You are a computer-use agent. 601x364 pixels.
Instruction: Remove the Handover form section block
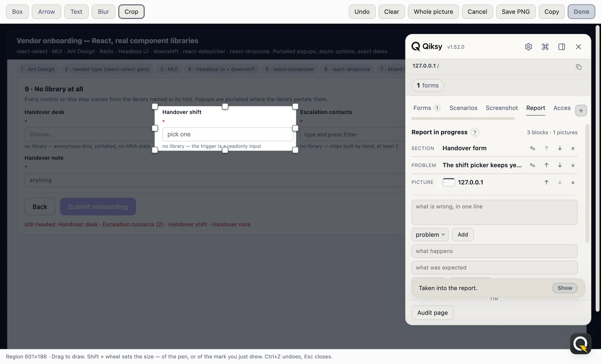573,148
